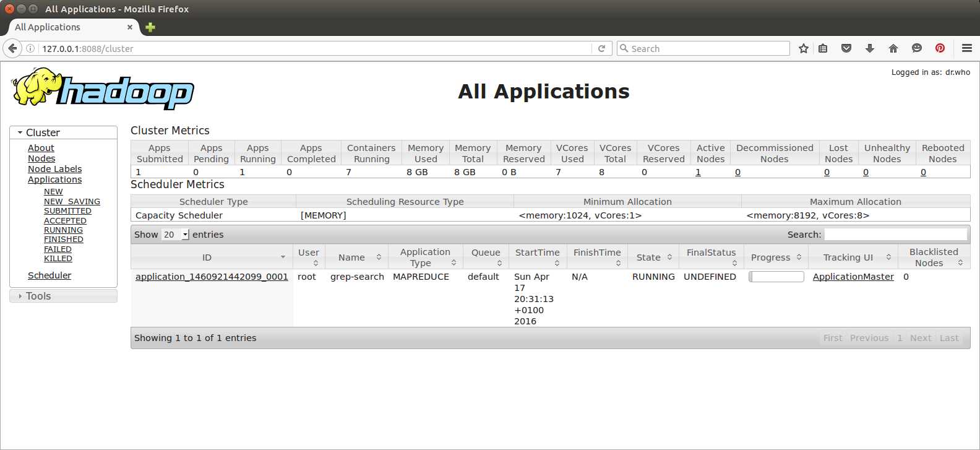Open a new tab with the plus icon
980x450 pixels.
click(x=150, y=27)
